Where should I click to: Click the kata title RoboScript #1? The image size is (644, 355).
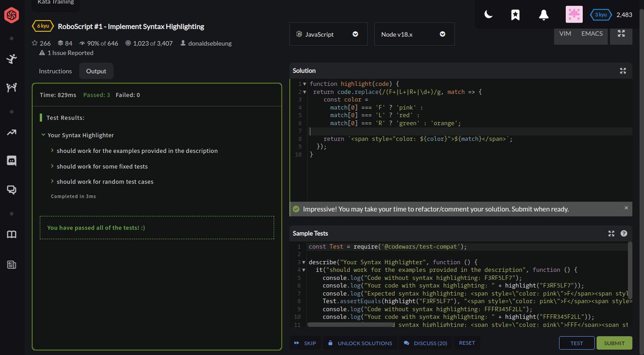(131, 26)
